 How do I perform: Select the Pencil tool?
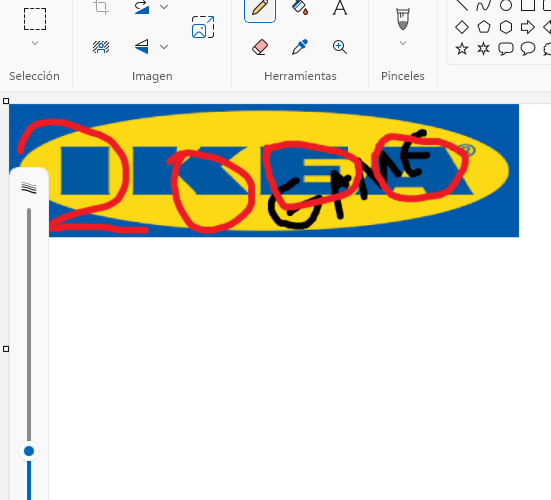[x=260, y=8]
